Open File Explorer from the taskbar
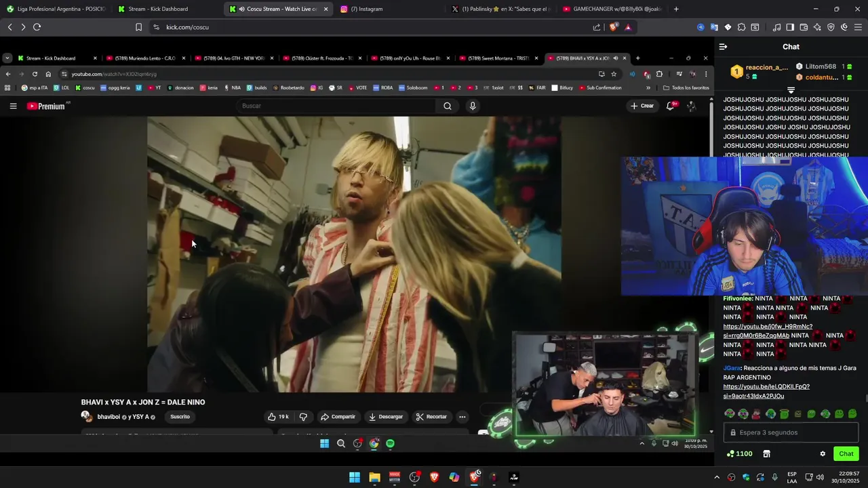 coord(374,477)
